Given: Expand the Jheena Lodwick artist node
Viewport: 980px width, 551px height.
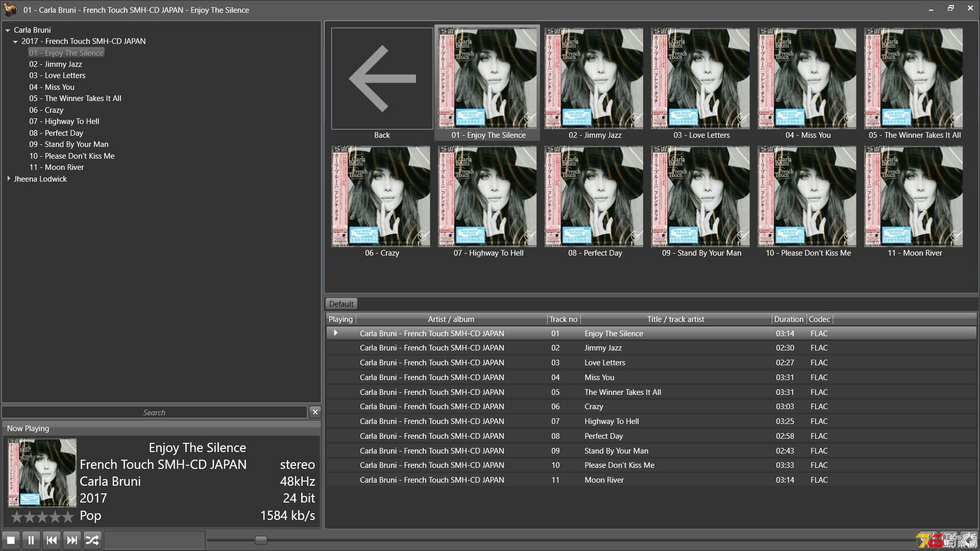Looking at the screenshot, I should (x=9, y=179).
